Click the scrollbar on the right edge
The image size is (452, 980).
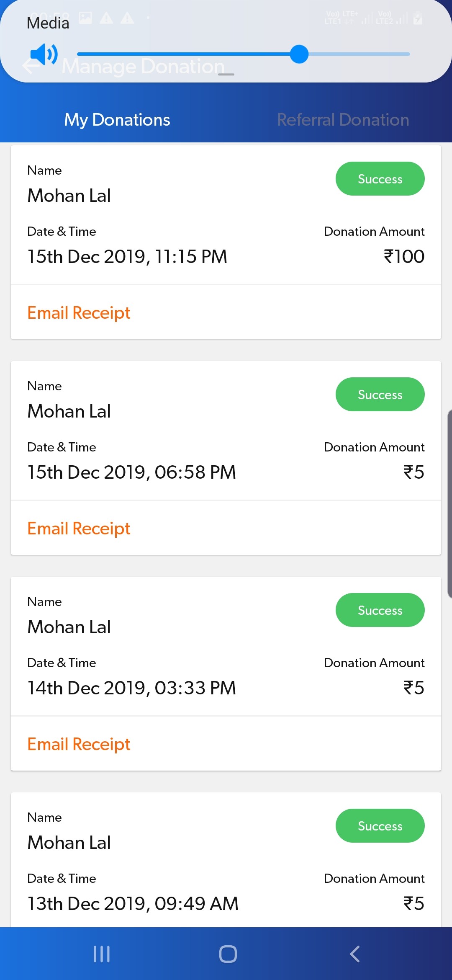click(x=449, y=503)
